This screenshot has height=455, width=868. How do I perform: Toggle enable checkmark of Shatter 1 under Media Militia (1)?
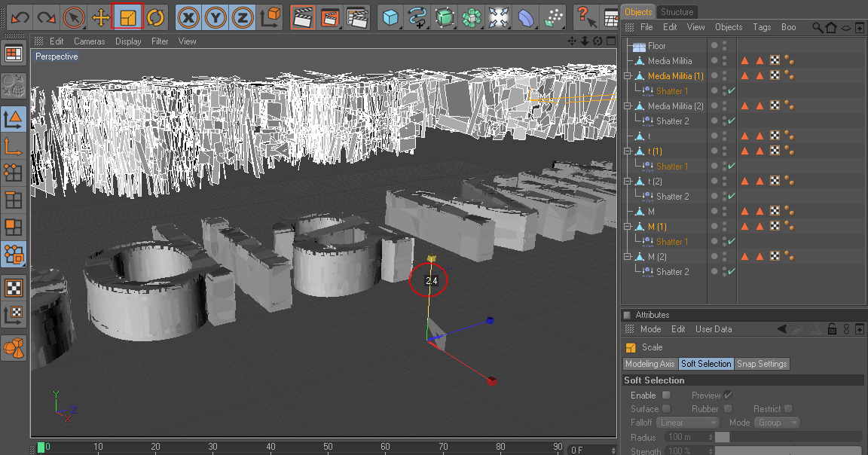(x=732, y=91)
